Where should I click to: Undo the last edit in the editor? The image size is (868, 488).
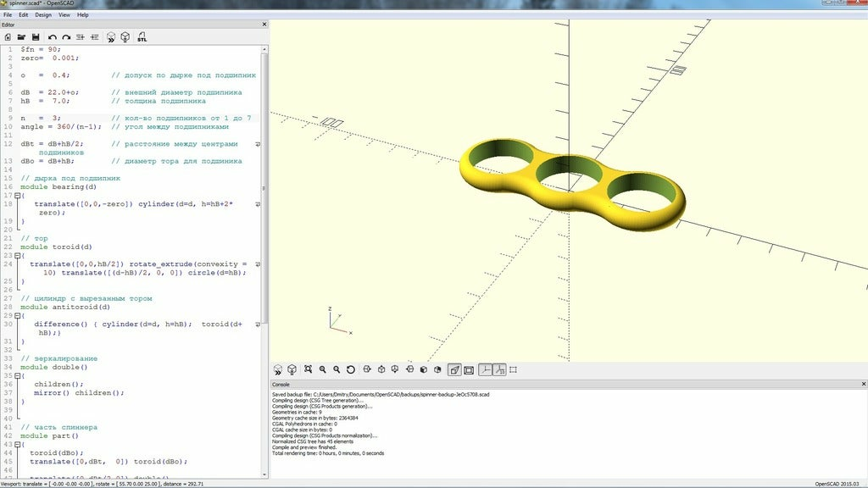53,36
